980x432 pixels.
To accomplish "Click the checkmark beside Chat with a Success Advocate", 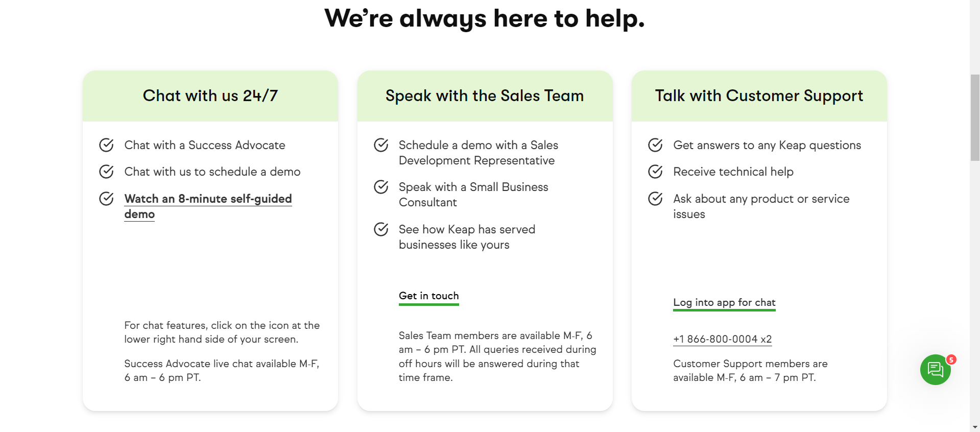I will (106, 145).
